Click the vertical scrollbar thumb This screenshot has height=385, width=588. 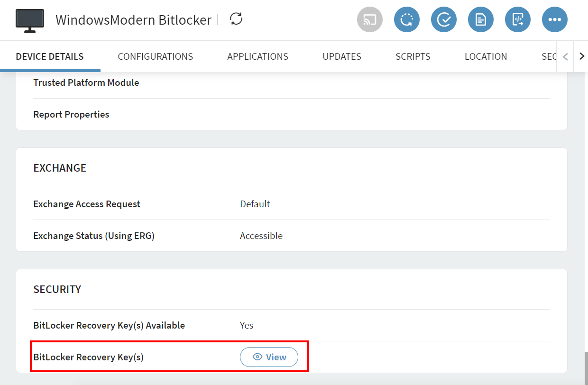pyautogui.click(x=586, y=367)
